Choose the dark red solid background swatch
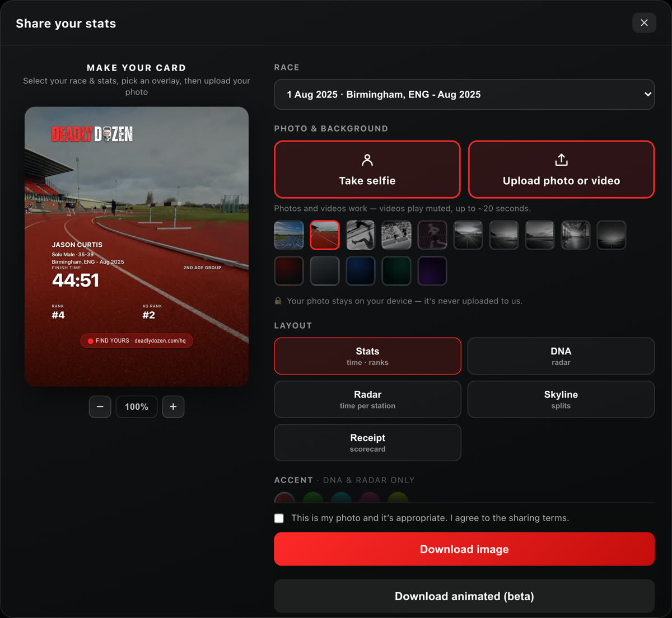 tap(289, 271)
